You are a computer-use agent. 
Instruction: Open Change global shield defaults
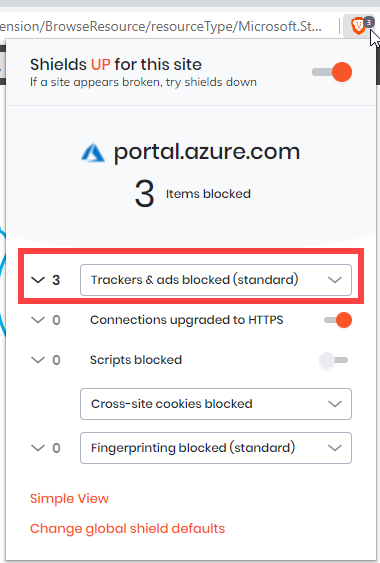pyautogui.click(x=128, y=529)
